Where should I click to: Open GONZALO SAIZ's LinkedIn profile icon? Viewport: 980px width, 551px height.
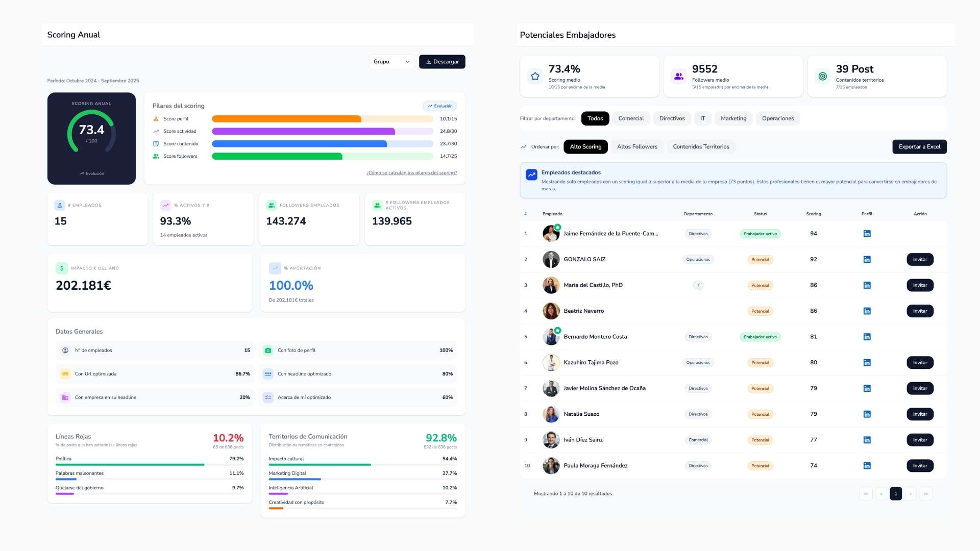[867, 260]
